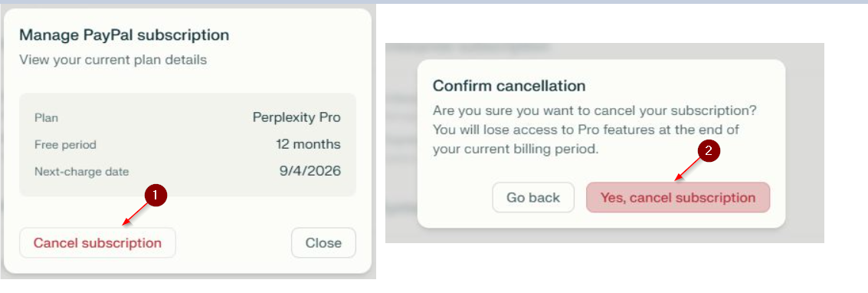This screenshot has height=293, width=868.
Task: Click the Are you sure confirmation message
Action: [594, 110]
